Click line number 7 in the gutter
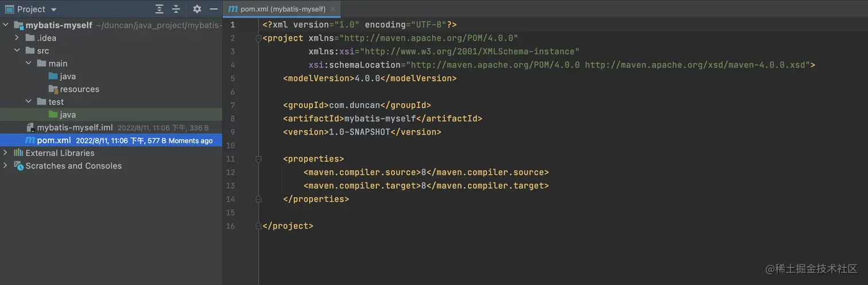Image resolution: width=868 pixels, height=285 pixels. pyautogui.click(x=232, y=105)
